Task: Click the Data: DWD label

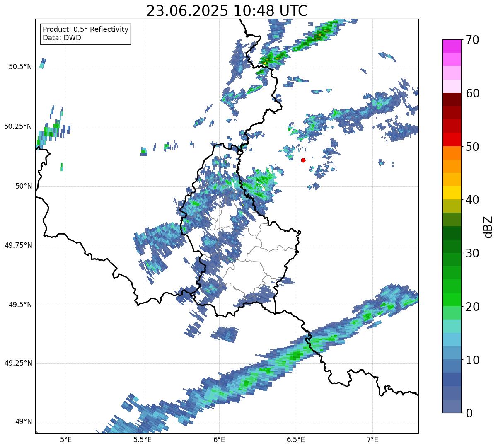Action: click(62, 38)
